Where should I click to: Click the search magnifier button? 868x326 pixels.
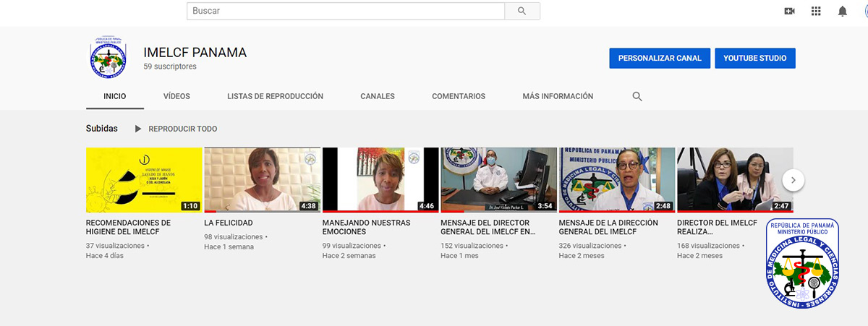[522, 11]
